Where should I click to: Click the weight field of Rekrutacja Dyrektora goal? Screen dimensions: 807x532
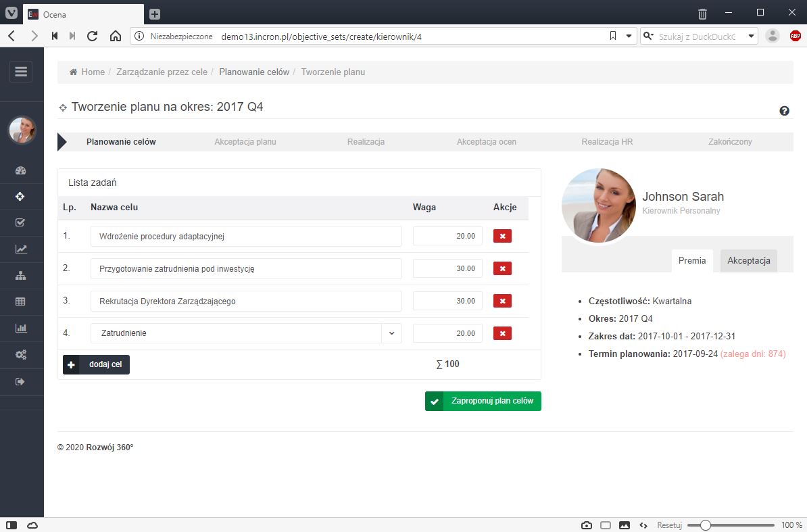447,301
